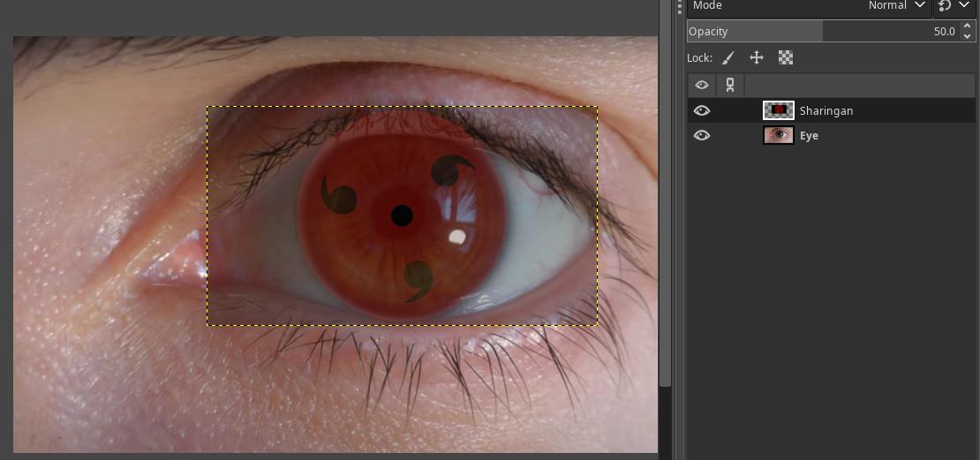The image size is (980, 460).
Task: Click the eye visibility column header
Action: tap(702, 85)
